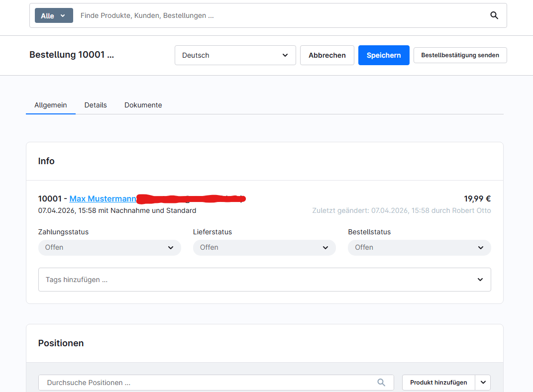Click the positions search magnifier icon
The image size is (533, 392).
tap(381, 383)
